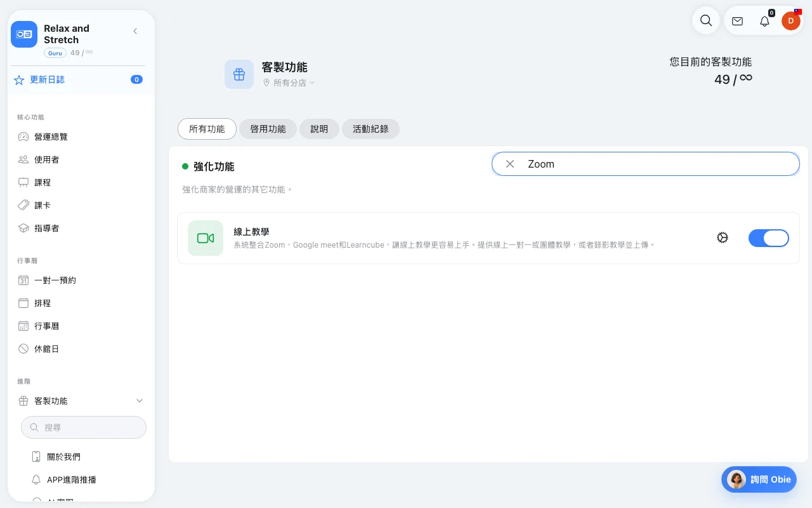The width and height of the screenshot is (812, 508).
Task: Switch to the 啓用功能 tab
Action: point(268,129)
